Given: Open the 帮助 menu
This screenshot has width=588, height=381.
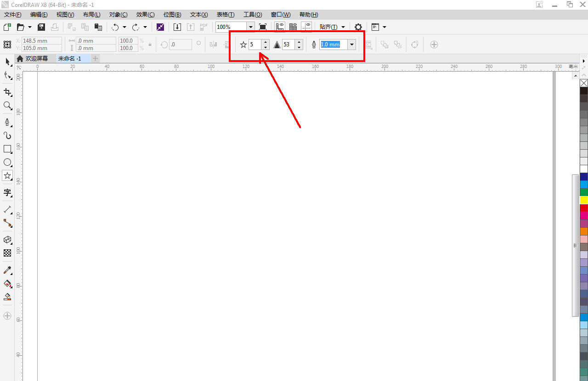Looking at the screenshot, I should coord(309,15).
